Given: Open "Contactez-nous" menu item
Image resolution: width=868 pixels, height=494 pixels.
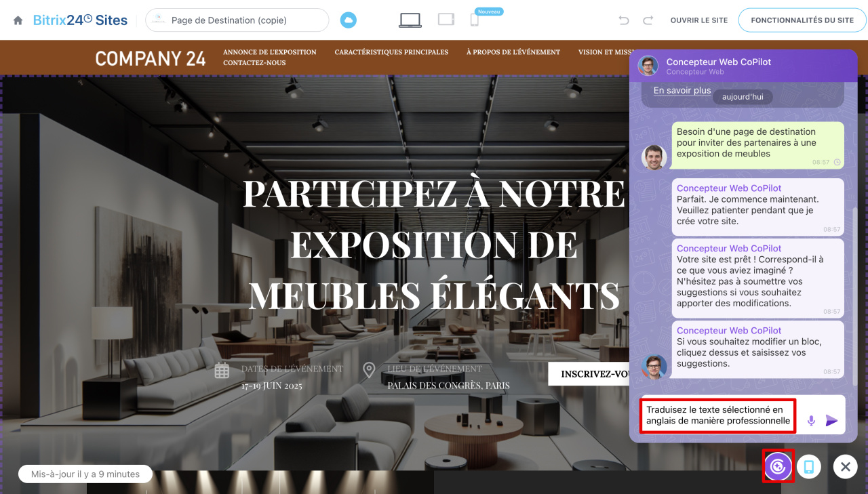Looking at the screenshot, I should (x=254, y=63).
